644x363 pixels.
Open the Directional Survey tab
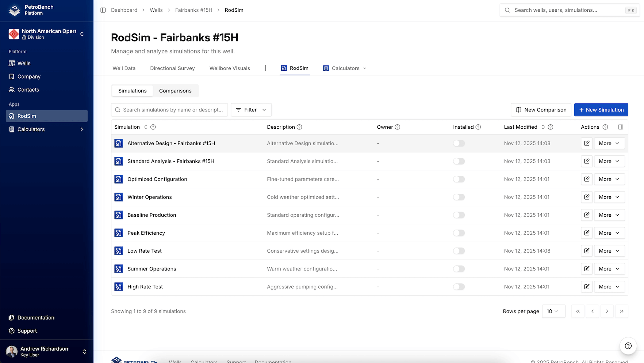click(172, 68)
